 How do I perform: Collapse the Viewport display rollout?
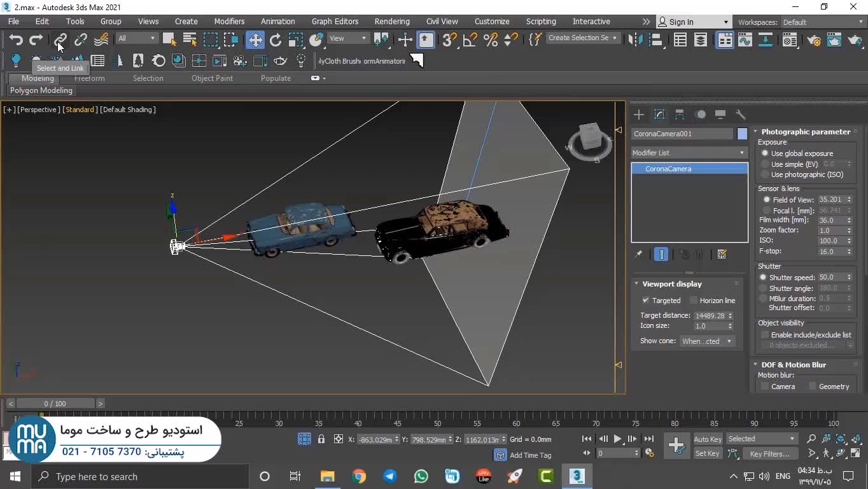pos(671,284)
